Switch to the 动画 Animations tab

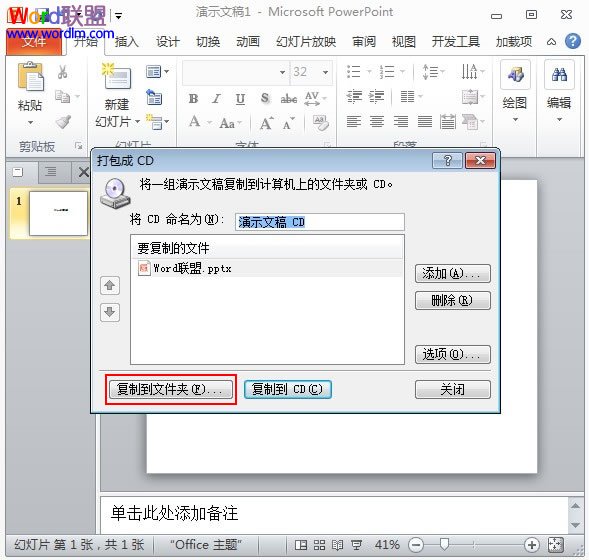[248, 42]
